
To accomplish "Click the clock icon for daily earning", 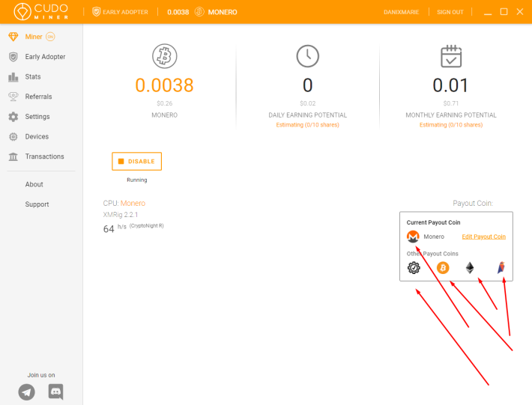I will tap(308, 56).
